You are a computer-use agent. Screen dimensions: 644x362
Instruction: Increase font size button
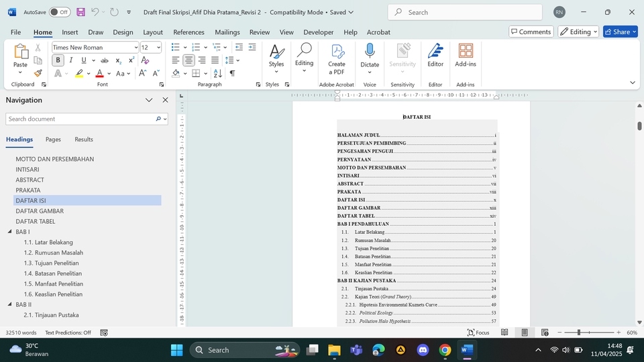(x=142, y=74)
